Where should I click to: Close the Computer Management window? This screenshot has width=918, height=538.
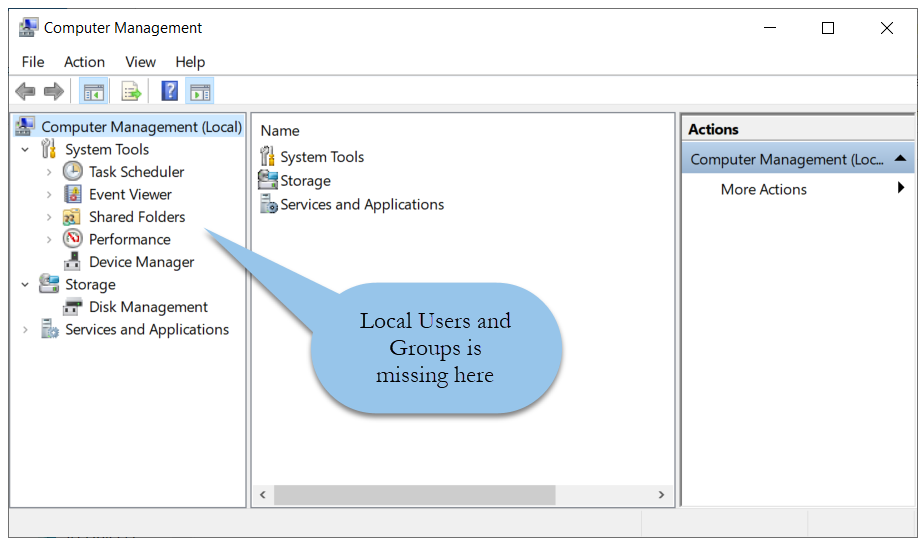(x=886, y=28)
